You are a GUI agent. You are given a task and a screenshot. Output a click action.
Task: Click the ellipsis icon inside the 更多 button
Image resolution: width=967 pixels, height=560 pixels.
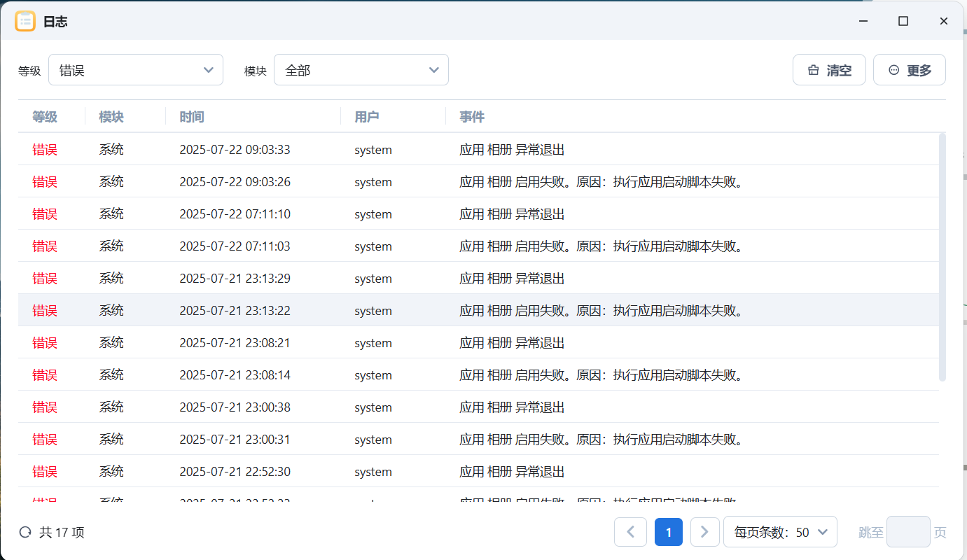click(893, 70)
